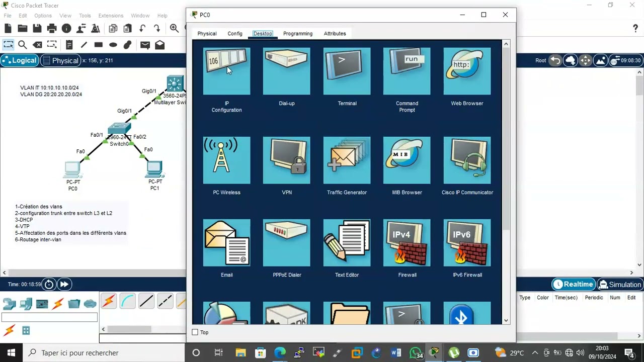Open Cisco IP Communicator
Screen dimensions: 644x362
[467, 160]
